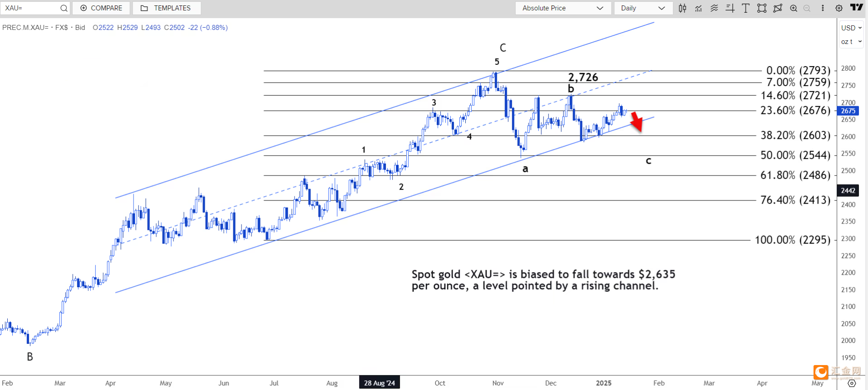Open the candlestick chart type selector

tap(682, 8)
